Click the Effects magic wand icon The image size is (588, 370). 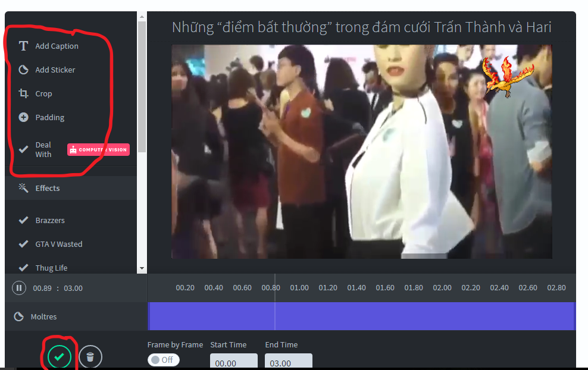pyautogui.click(x=23, y=188)
